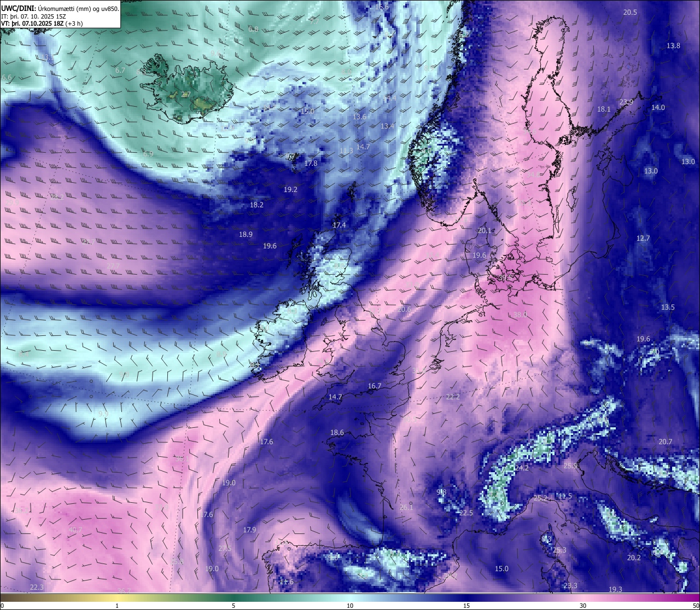Click the 13.6 value in the Norwegian Sea

click(359, 117)
